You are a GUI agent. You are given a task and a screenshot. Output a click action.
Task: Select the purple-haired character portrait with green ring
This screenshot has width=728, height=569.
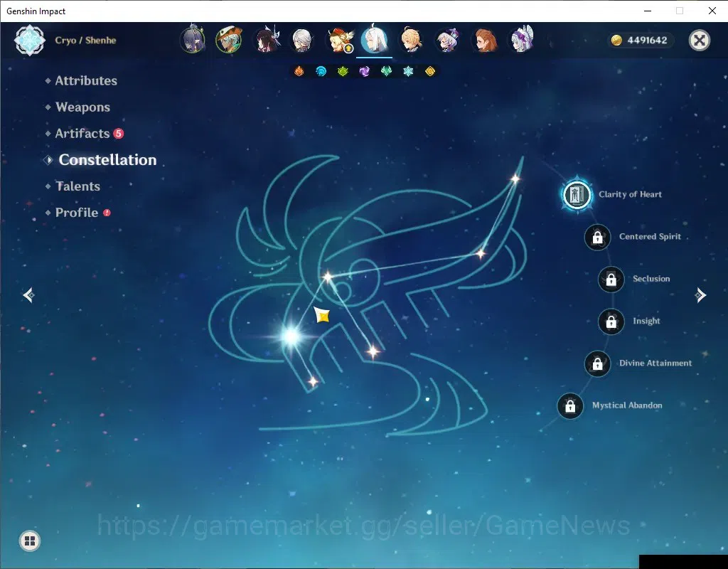pyautogui.click(x=193, y=40)
